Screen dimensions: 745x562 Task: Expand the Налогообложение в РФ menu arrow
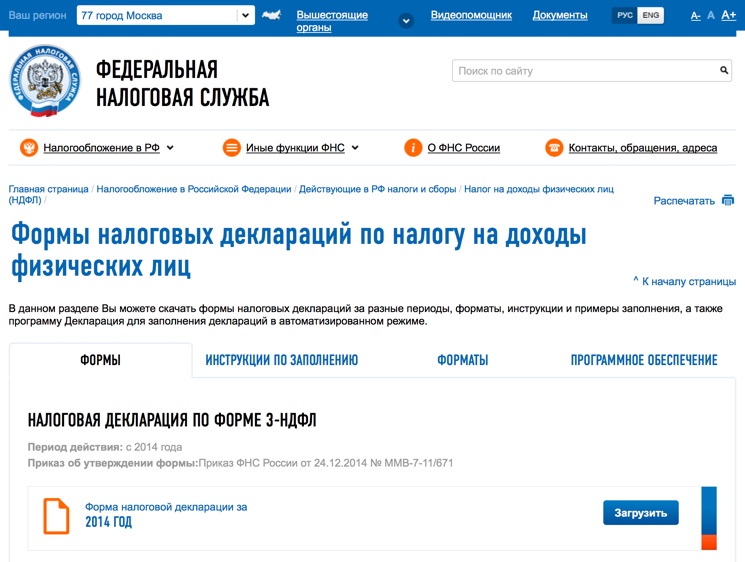170,148
